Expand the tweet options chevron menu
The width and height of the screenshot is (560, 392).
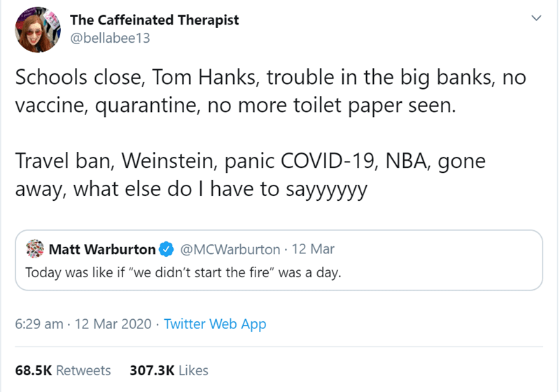pyautogui.click(x=536, y=20)
